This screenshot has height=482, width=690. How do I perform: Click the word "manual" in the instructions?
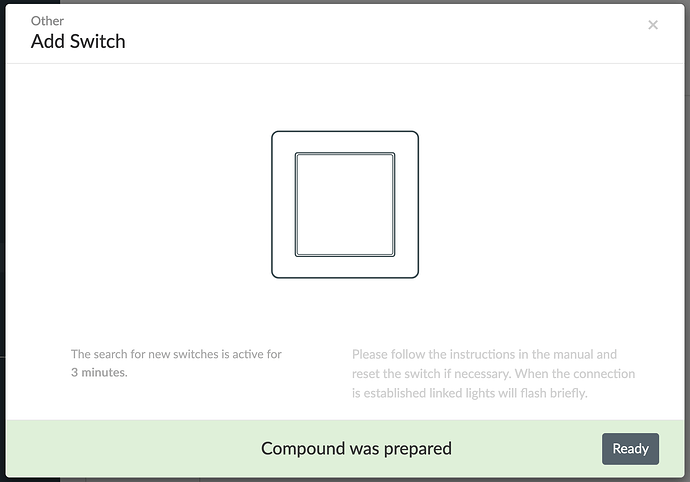[x=596, y=354]
